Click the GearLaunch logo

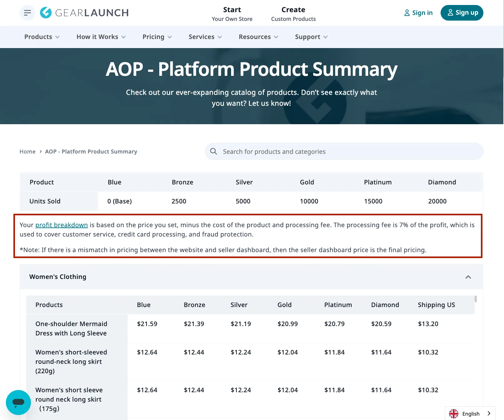point(84,13)
